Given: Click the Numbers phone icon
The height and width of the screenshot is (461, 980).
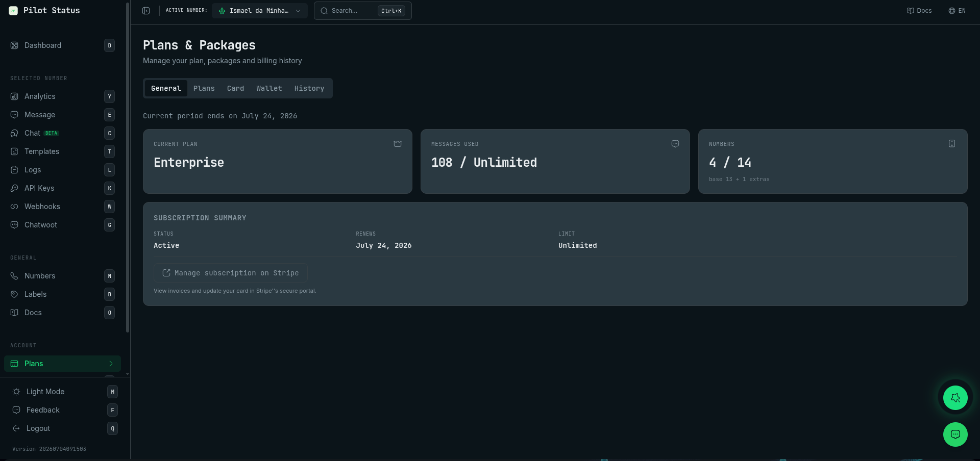Looking at the screenshot, I should coord(14,276).
